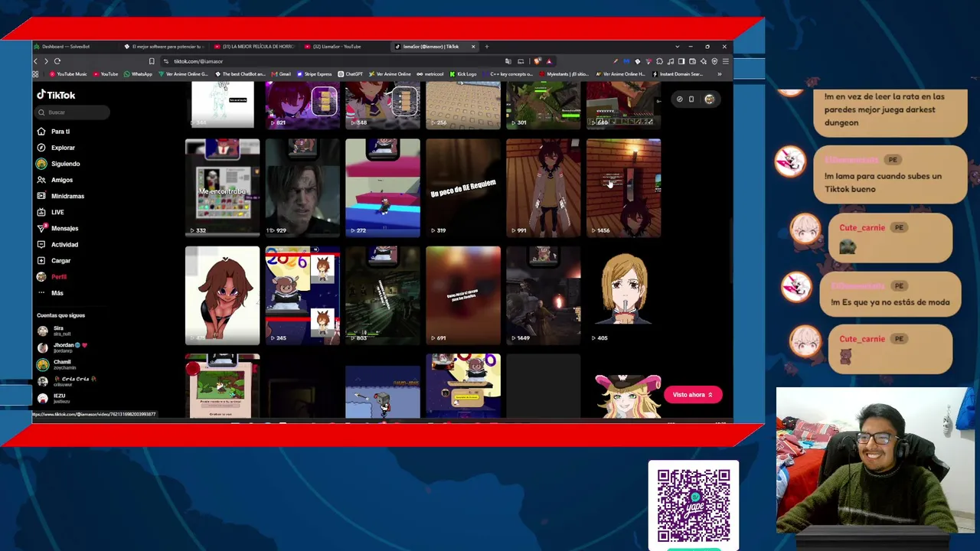Switch to the (32) IJamaSor - YouTube tab
This screenshot has height=551, width=980.
point(345,47)
